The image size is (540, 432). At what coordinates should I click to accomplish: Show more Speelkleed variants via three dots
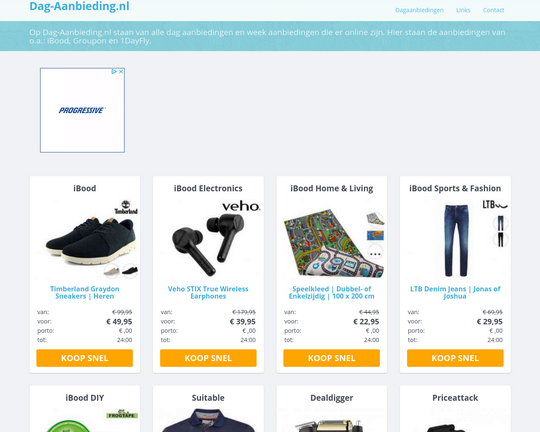375,253
